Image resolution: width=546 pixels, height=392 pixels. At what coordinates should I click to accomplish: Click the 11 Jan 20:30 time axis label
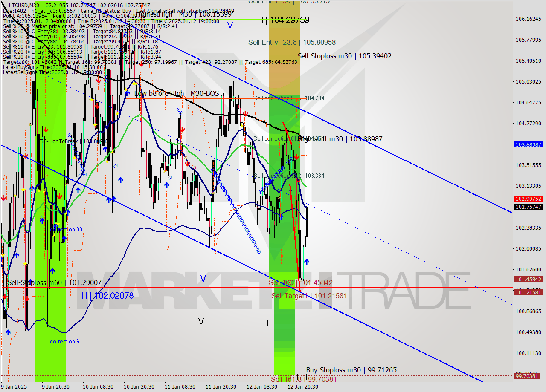221,387
